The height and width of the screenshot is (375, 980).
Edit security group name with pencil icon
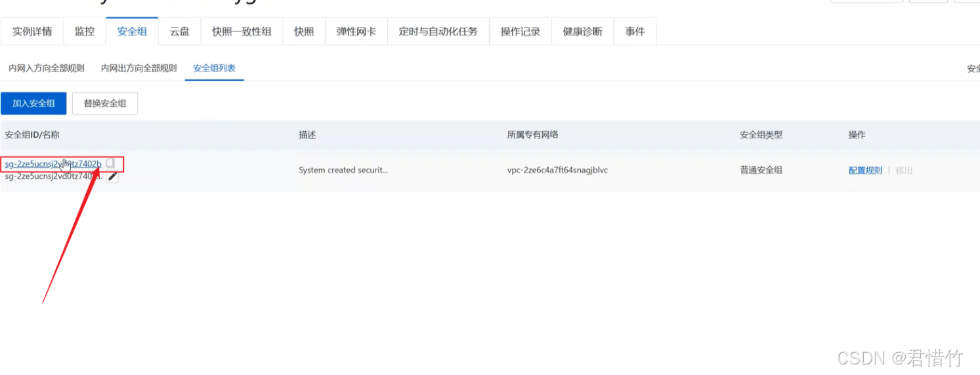[x=113, y=176]
